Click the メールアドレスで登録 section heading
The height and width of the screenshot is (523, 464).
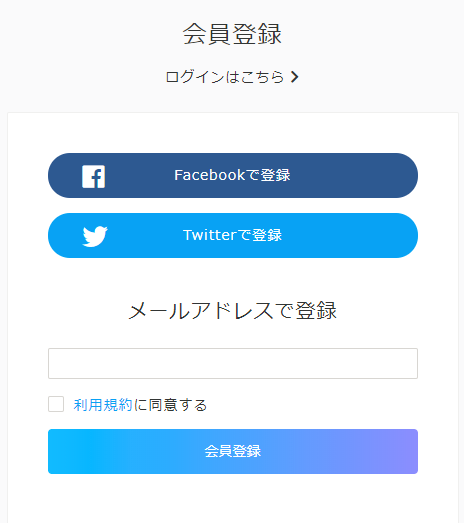233,311
